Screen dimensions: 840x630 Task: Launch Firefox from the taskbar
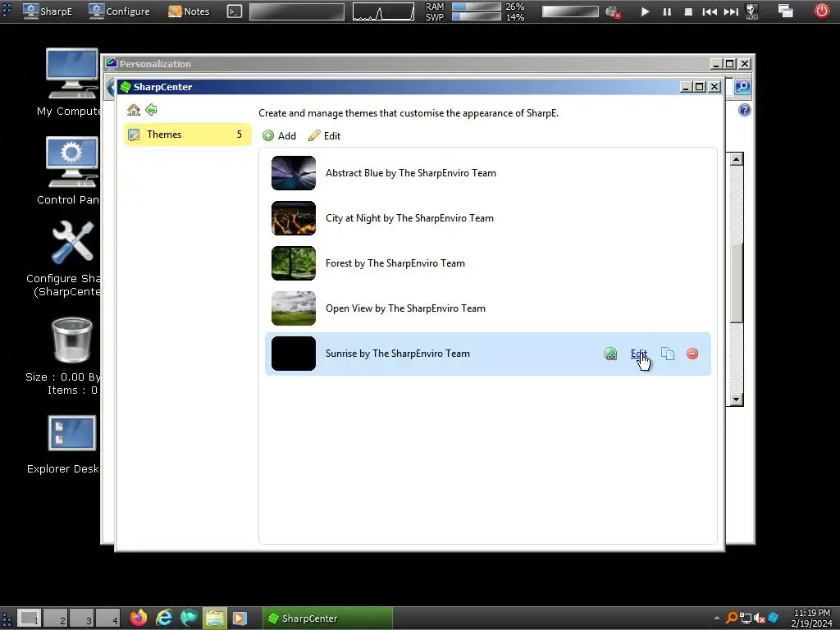pyautogui.click(x=139, y=618)
